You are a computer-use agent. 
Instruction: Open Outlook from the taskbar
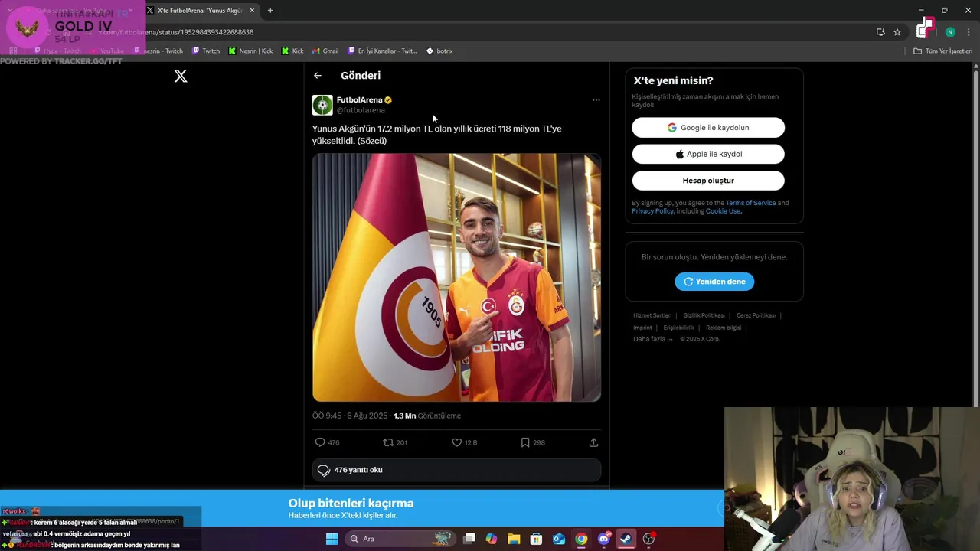[559, 539]
